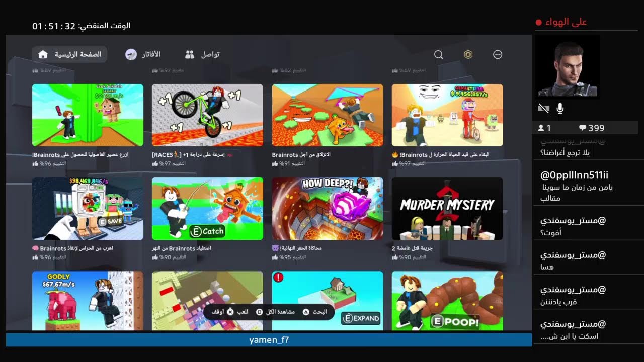Click the red live dot indicator

point(539,23)
